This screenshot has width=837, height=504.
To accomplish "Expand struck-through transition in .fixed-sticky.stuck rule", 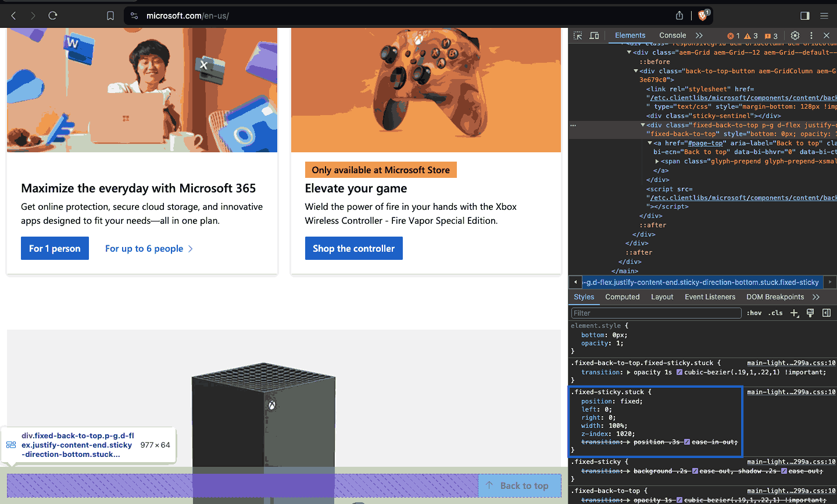I will point(628,442).
